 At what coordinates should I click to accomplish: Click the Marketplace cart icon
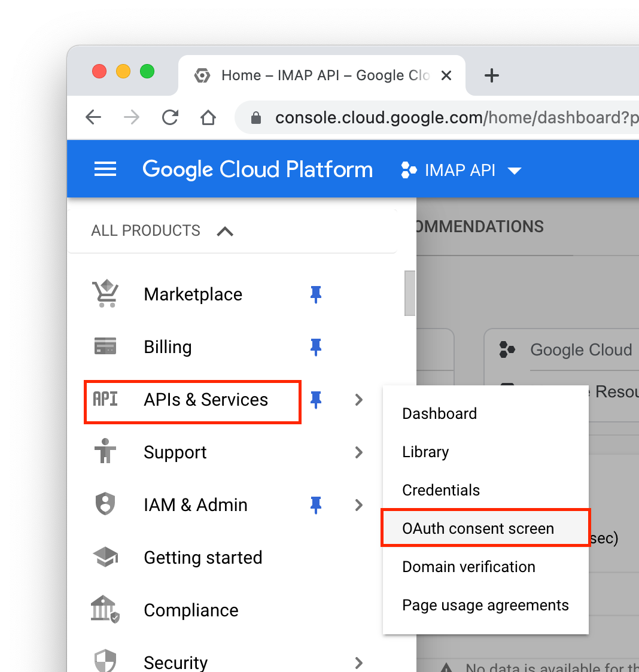pos(105,294)
